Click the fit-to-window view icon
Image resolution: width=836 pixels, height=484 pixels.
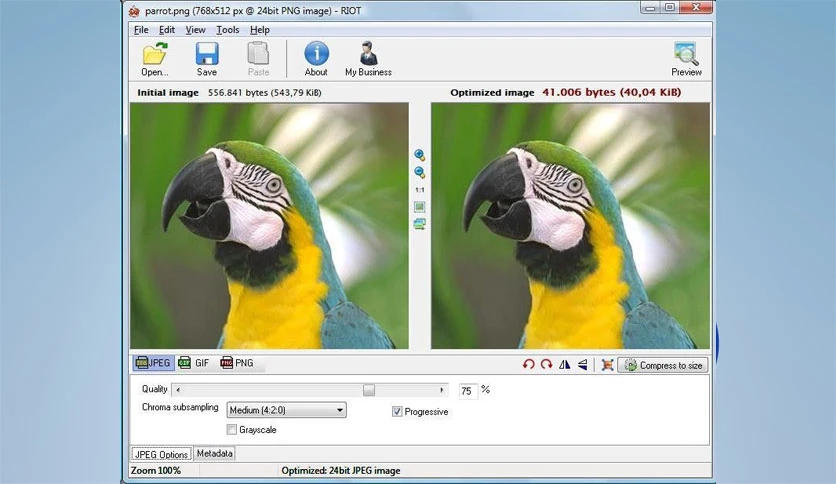pos(420,206)
